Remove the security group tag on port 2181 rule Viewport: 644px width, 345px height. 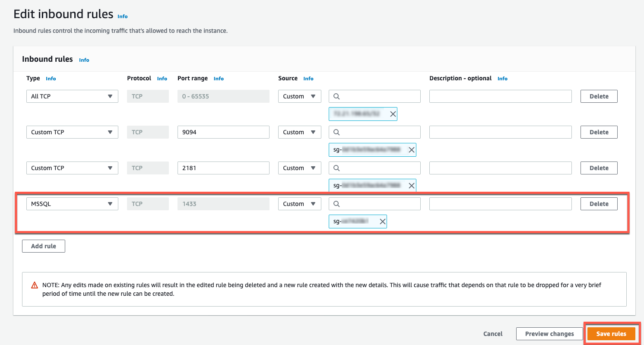(x=412, y=186)
